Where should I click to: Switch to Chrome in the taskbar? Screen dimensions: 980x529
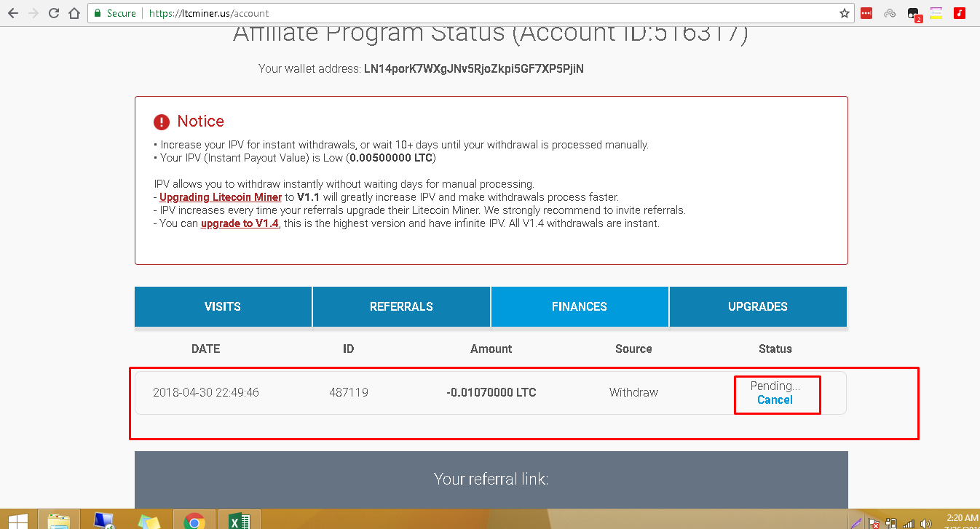(194, 520)
